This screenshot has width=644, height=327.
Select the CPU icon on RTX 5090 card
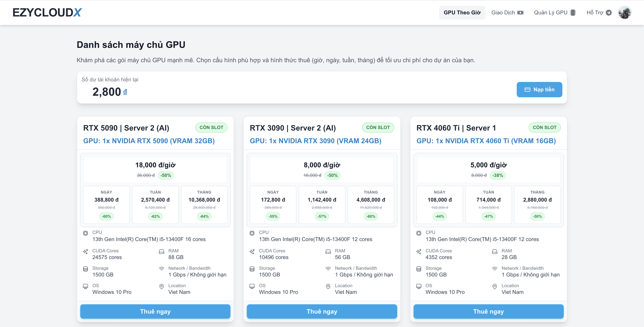point(85,233)
